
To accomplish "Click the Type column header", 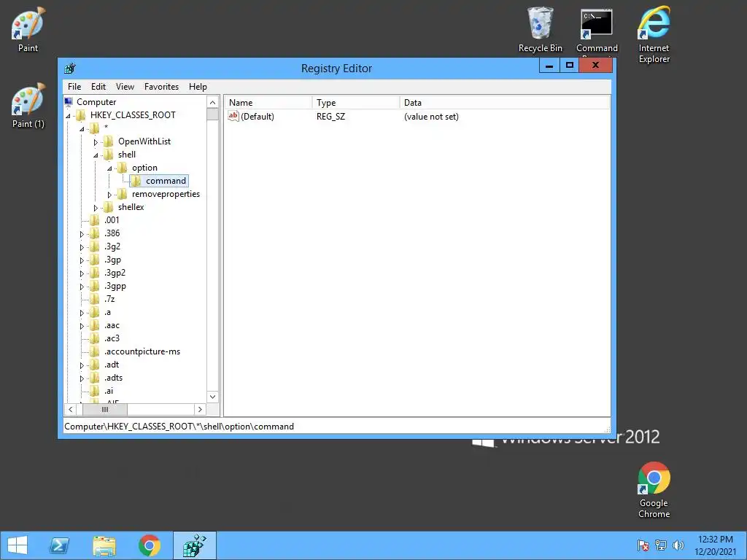I will point(356,102).
